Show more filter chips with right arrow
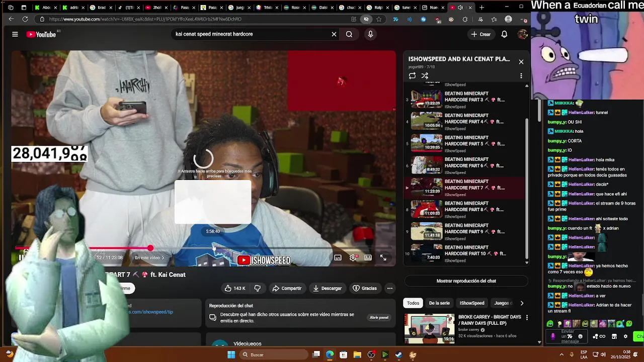Image resolution: width=644 pixels, height=362 pixels. tap(522, 303)
